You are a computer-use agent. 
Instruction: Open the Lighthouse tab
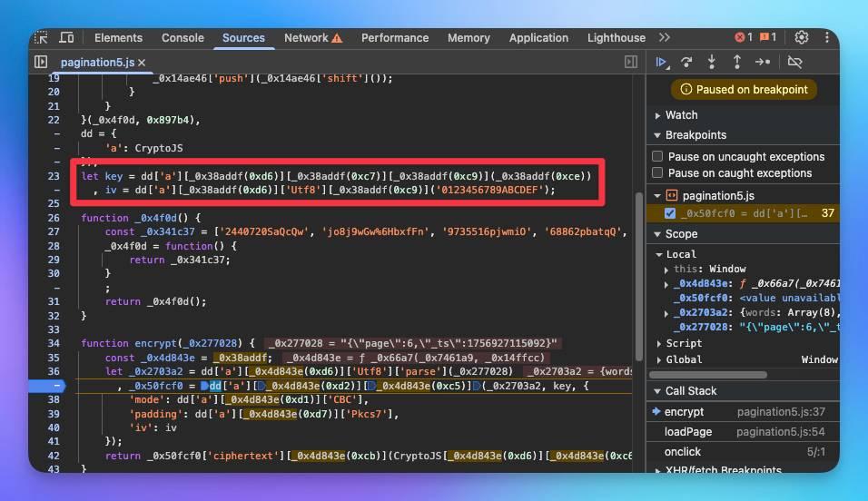pyautogui.click(x=616, y=37)
